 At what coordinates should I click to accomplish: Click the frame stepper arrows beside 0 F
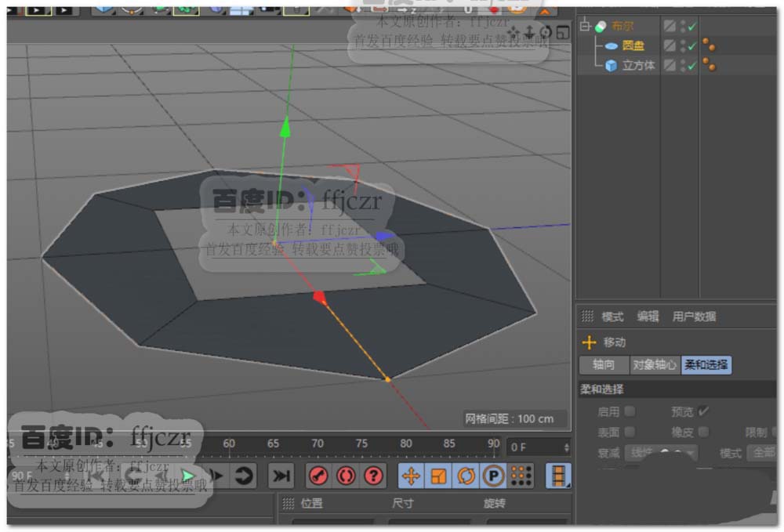(567, 447)
